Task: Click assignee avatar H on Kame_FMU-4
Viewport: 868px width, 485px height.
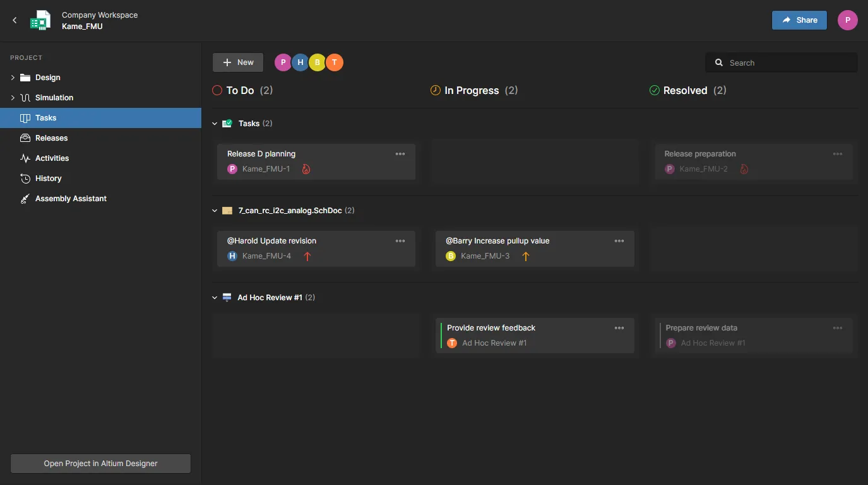Action: [232, 256]
